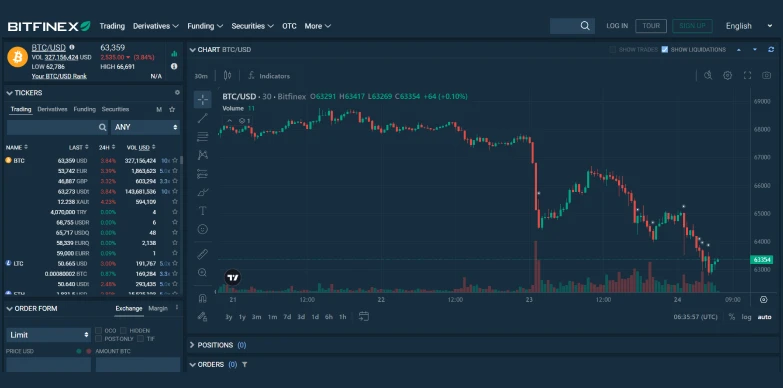Select the Margin order form tab
Image resolution: width=783 pixels, height=388 pixels.
(x=158, y=309)
